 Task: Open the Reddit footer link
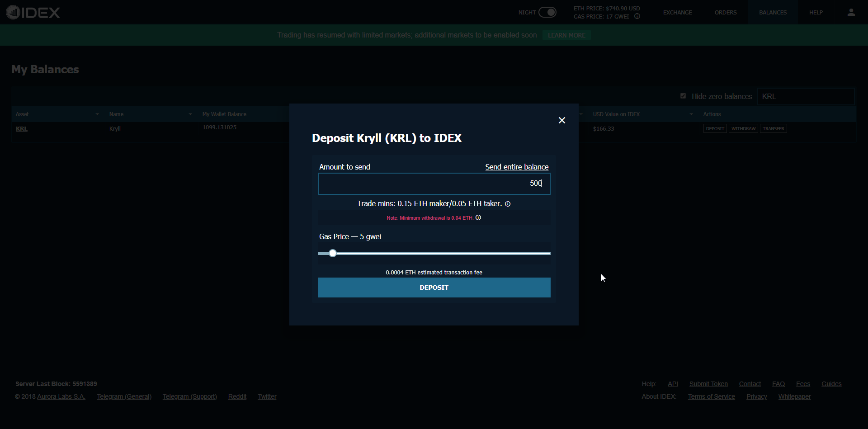coord(237,396)
